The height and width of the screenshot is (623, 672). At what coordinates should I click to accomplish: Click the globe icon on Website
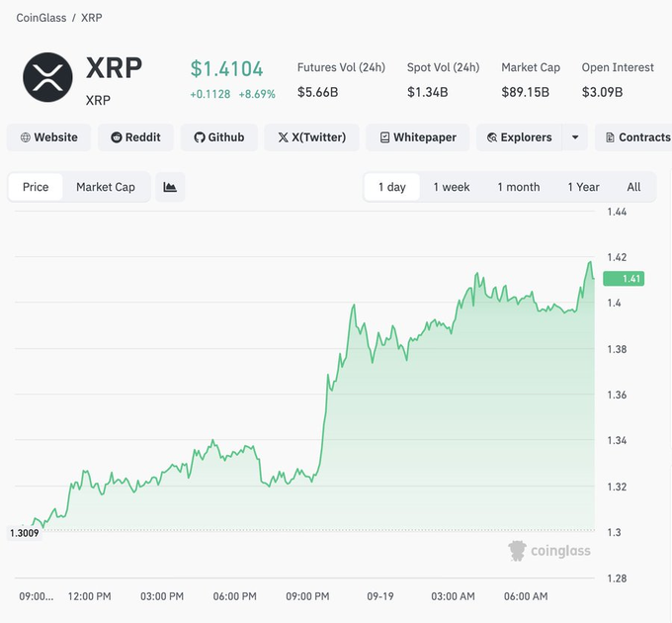(26, 137)
